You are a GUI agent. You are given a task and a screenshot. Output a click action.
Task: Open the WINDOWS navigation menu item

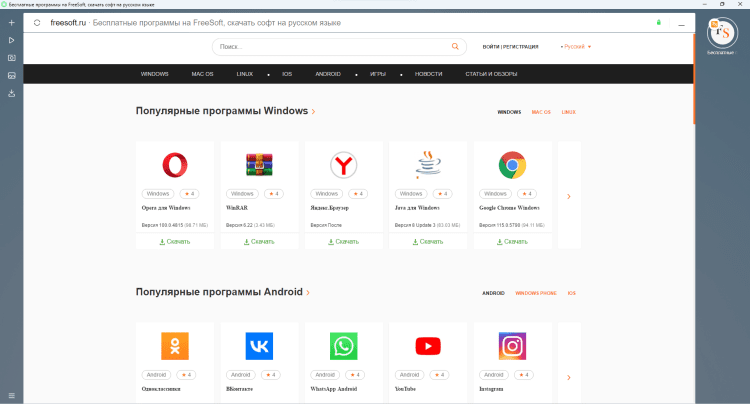pos(154,74)
